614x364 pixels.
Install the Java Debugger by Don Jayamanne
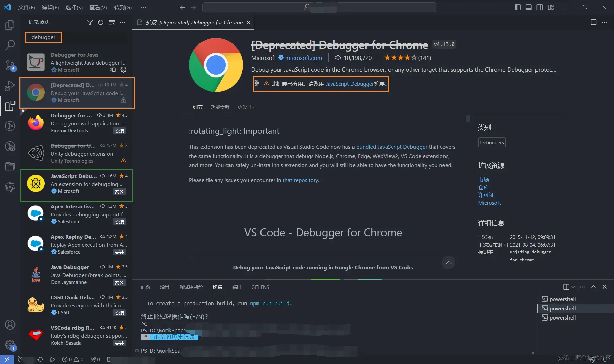119,283
